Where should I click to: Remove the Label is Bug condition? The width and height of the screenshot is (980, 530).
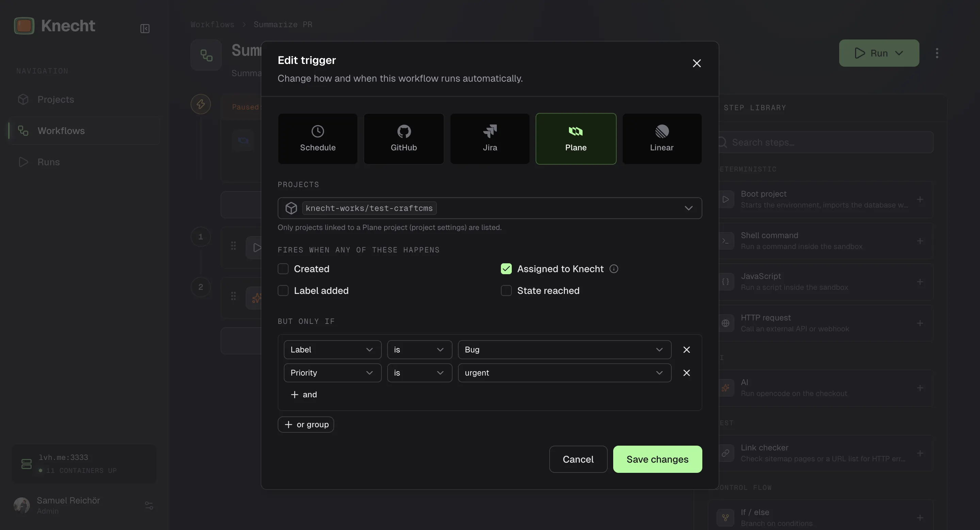point(686,350)
